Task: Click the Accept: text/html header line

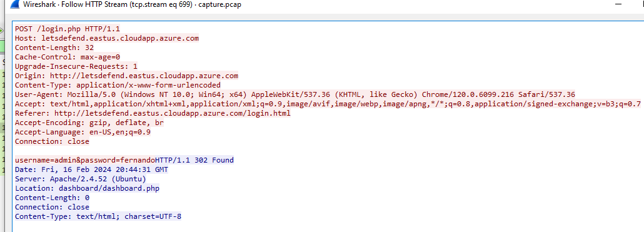Action: [328, 104]
